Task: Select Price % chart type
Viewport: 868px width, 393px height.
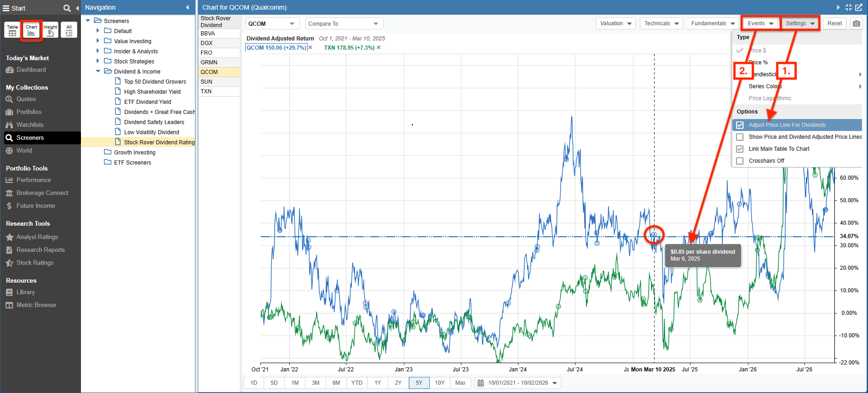Action: click(x=758, y=63)
